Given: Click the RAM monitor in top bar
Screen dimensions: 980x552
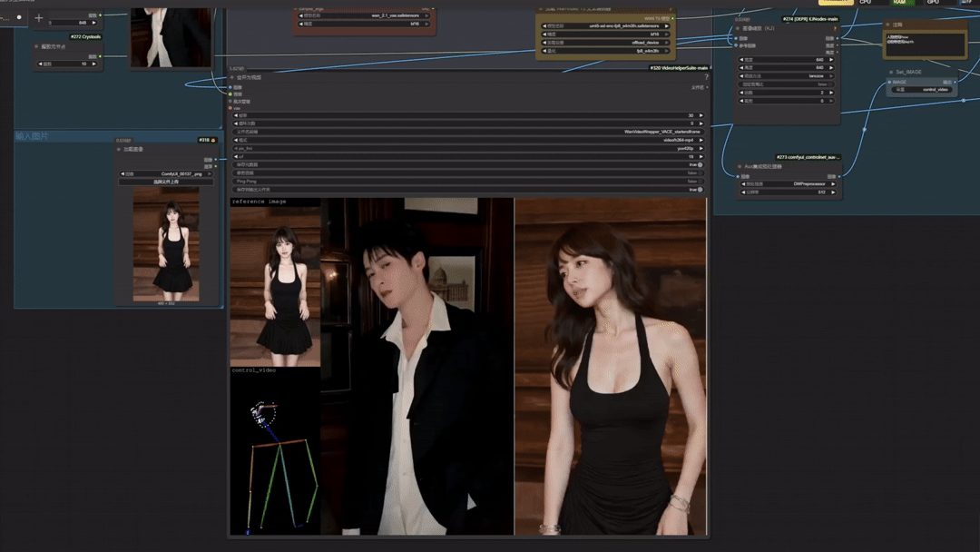Looking at the screenshot, I should coord(905,3).
